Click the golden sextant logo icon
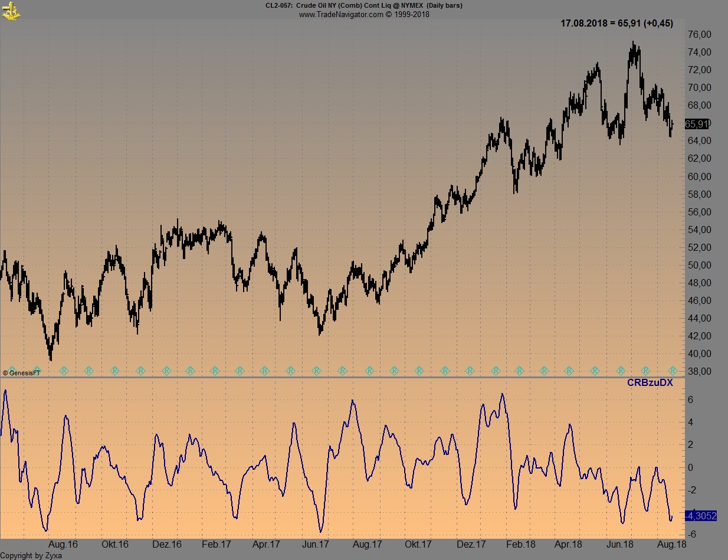 coord(11,11)
